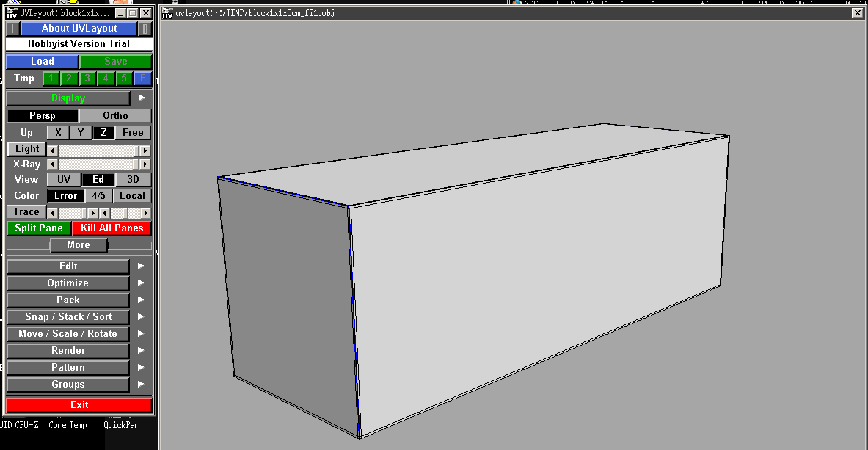Image resolution: width=868 pixels, height=450 pixels.
Task: Click the narrow button right of About UVLayout
Action: click(145, 29)
